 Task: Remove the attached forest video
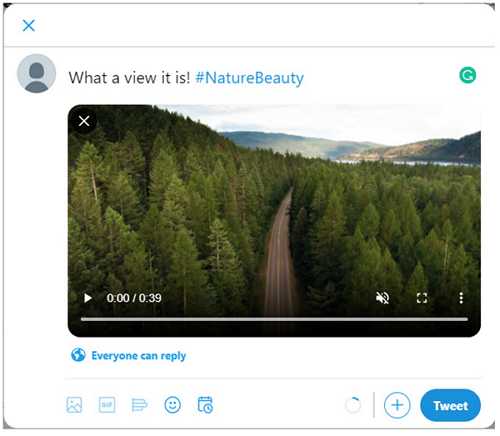coord(84,121)
